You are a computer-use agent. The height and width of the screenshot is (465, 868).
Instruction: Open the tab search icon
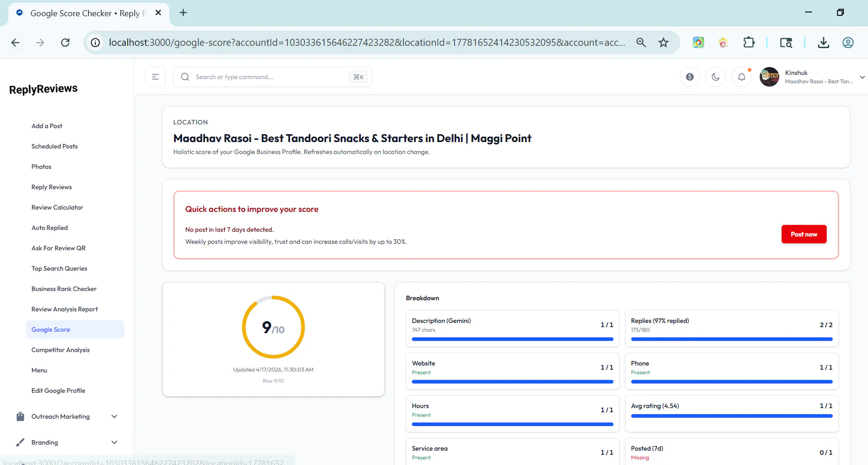coord(786,43)
